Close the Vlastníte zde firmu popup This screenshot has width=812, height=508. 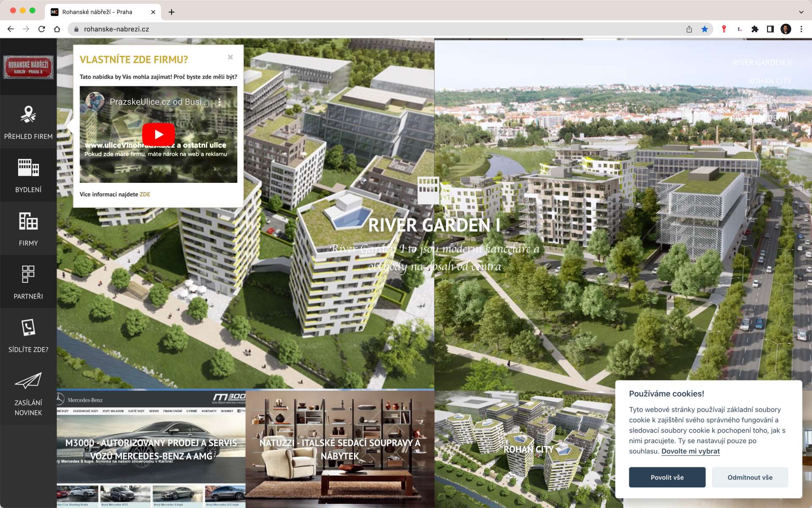(x=230, y=57)
